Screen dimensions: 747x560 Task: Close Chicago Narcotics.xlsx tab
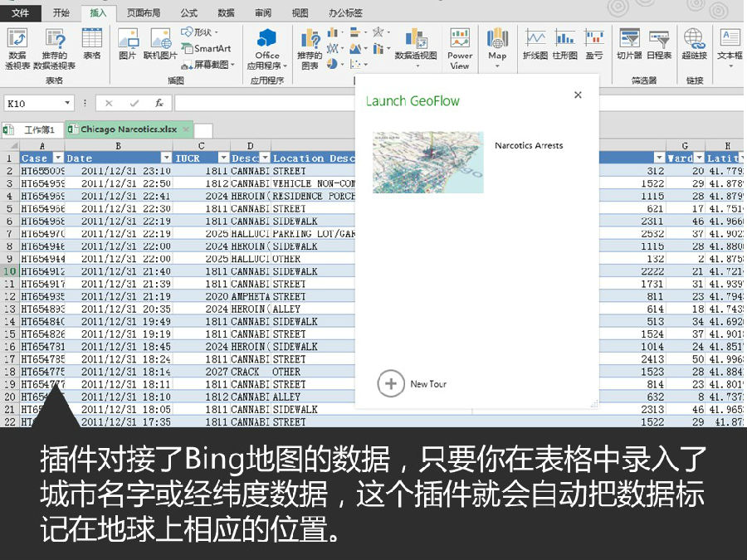[186, 129]
